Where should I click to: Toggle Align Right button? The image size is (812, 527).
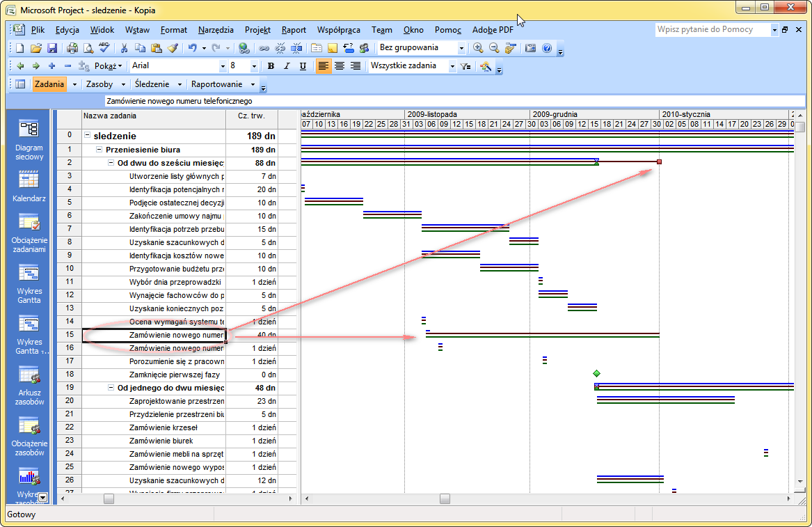point(356,66)
